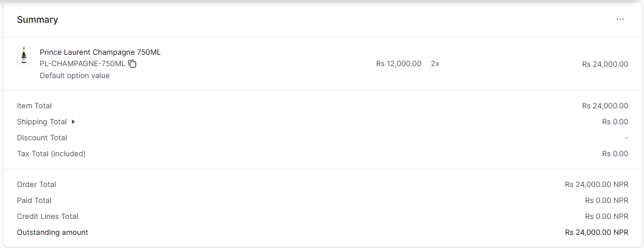Click the Shipping Total label
The image size is (644, 248).
coord(42,122)
